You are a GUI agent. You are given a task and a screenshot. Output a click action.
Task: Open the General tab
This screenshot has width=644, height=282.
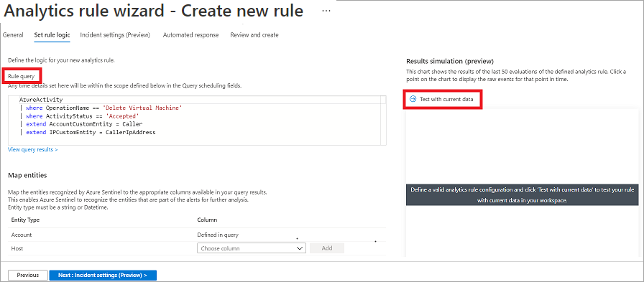point(13,35)
